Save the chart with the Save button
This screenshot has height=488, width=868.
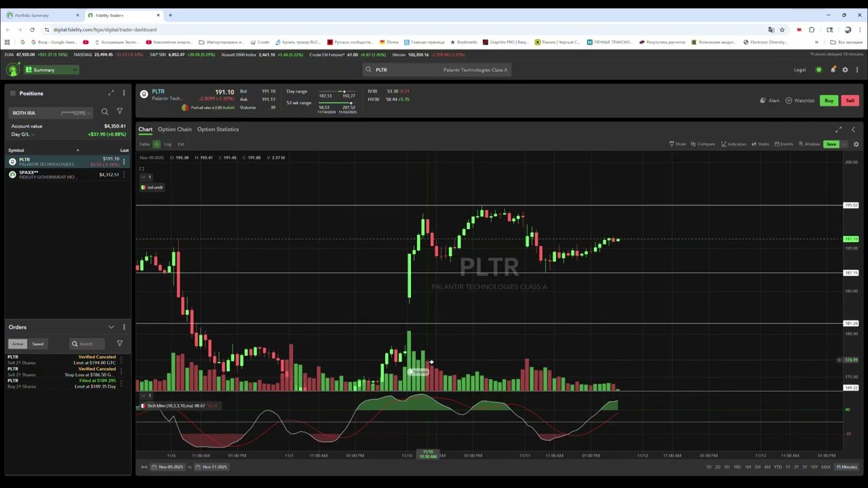[831, 144]
